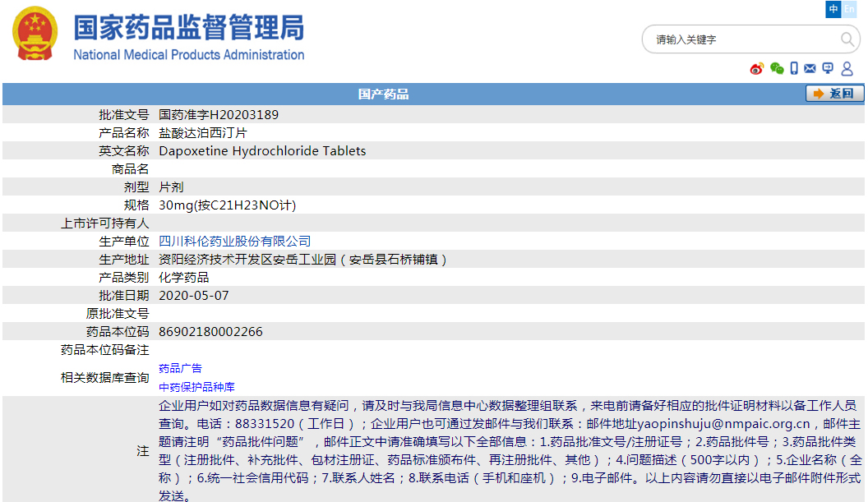Image resolution: width=868 pixels, height=502 pixels.
Task: Click the 国家药品监督管理局 site title
Action: tap(188, 29)
